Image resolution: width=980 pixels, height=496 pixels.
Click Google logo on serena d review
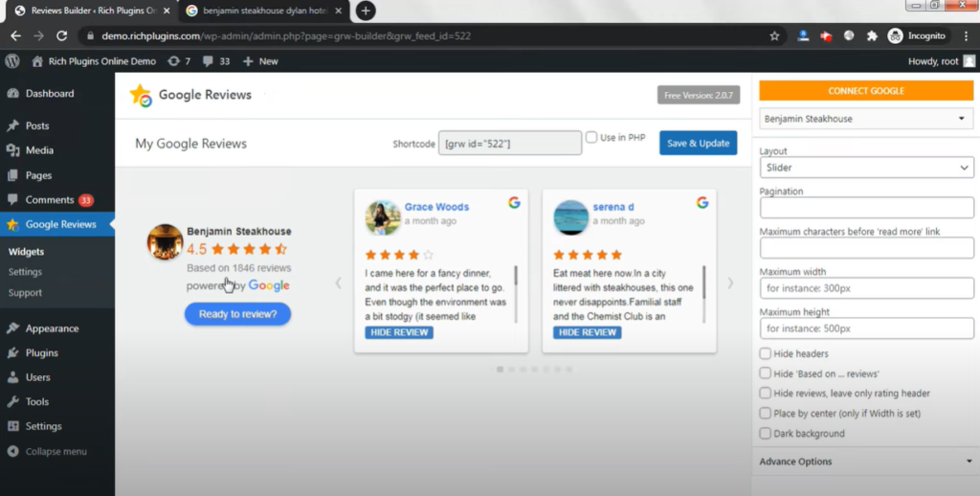coord(702,203)
